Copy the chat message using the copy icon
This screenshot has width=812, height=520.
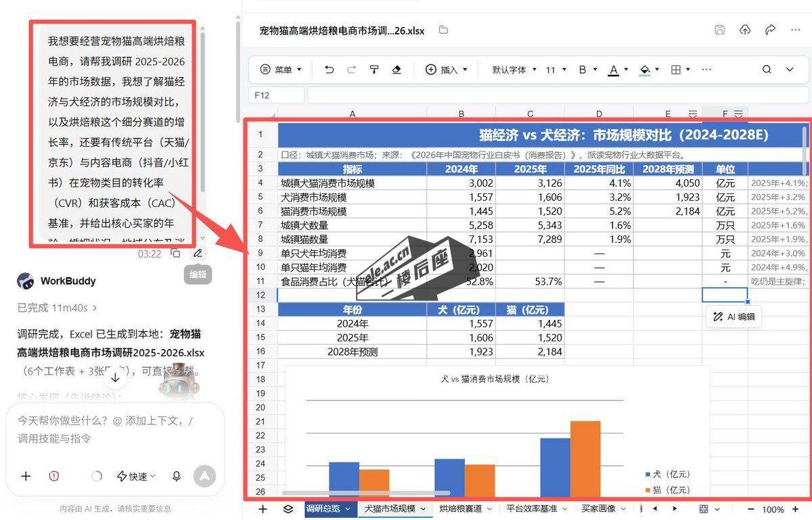pos(175,254)
